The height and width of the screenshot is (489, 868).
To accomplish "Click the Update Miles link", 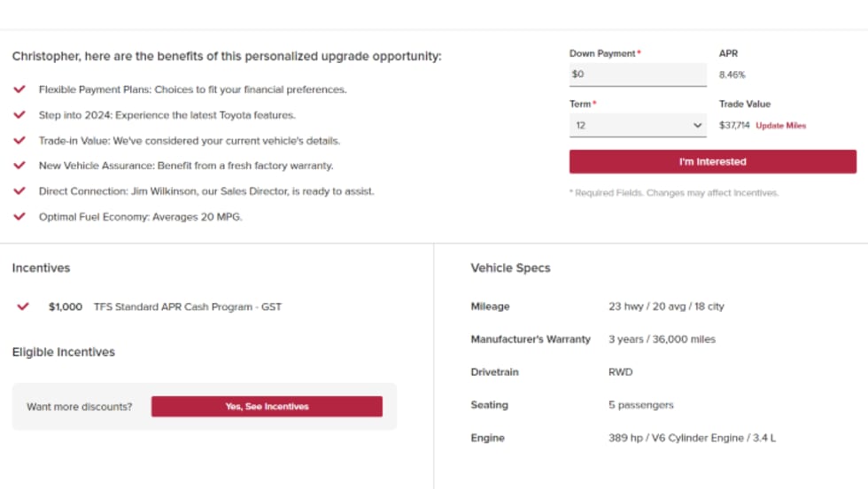I will (x=780, y=126).
